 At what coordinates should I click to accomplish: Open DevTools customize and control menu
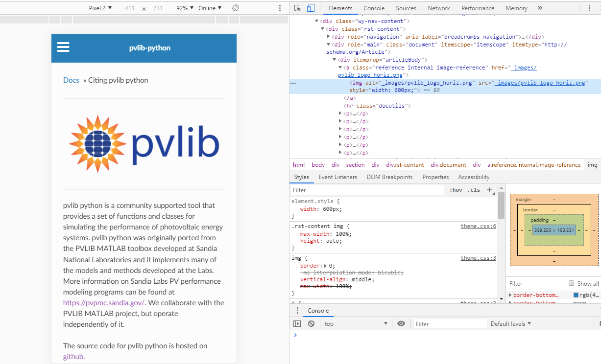coord(589,8)
